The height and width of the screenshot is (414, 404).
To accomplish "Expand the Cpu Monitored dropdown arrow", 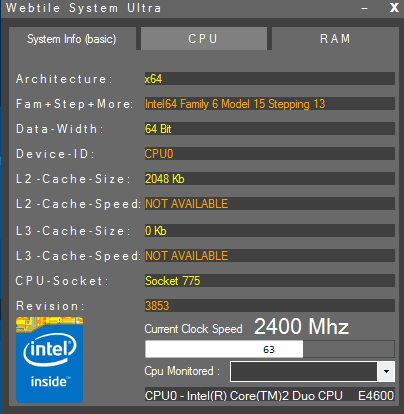I will coord(386,371).
